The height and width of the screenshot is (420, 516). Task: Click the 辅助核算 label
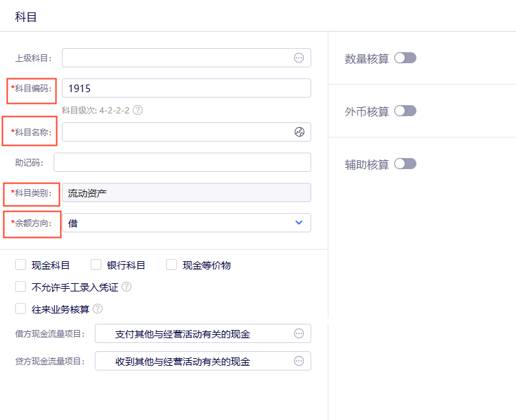(x=367, y=164)
